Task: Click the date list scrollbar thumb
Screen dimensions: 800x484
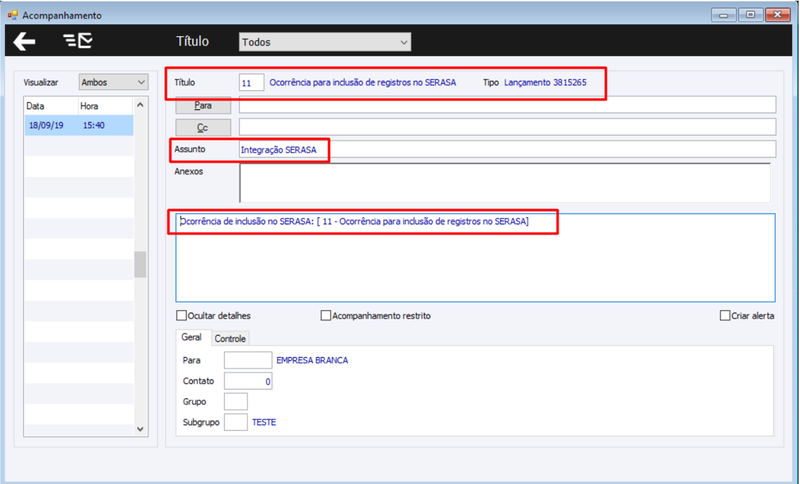Action: [x=140, y=264]
